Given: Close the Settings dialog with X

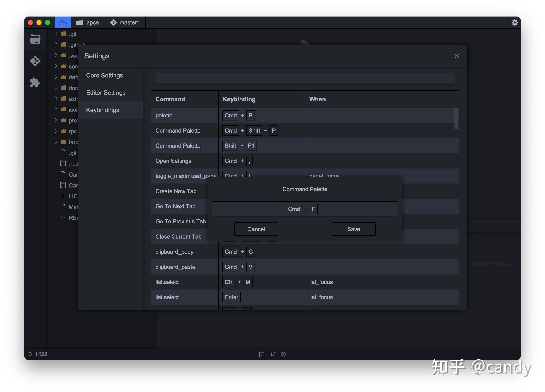Looking at the screenshot, I should [456, 56].
